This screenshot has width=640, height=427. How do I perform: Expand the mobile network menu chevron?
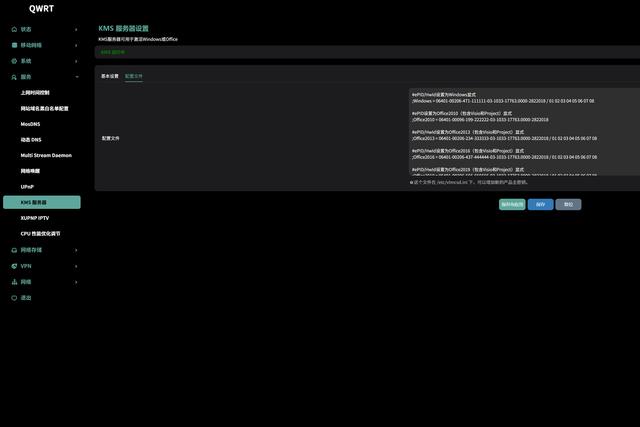(76, 45)
